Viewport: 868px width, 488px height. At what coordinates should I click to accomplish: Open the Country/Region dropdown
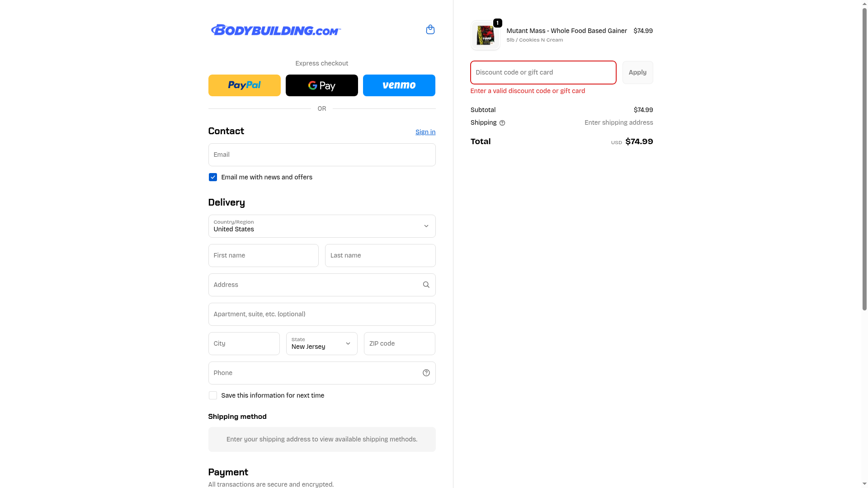click(322, 226)
